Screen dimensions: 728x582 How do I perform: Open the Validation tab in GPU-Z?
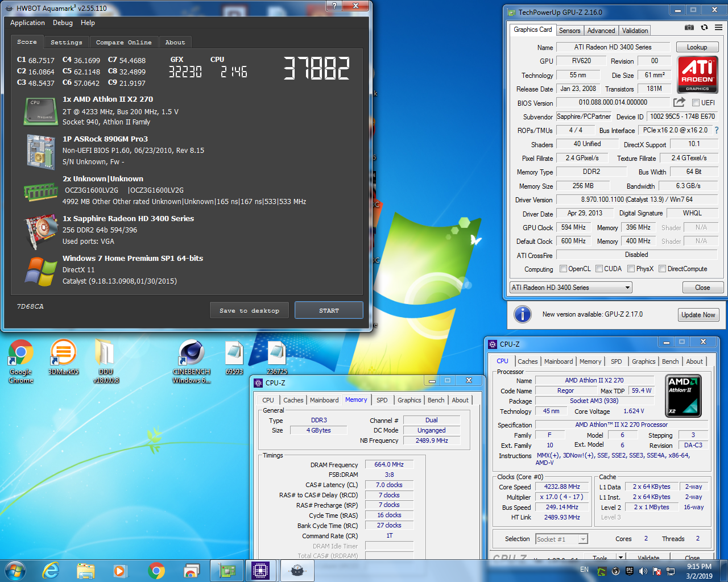tap(635, 31)
